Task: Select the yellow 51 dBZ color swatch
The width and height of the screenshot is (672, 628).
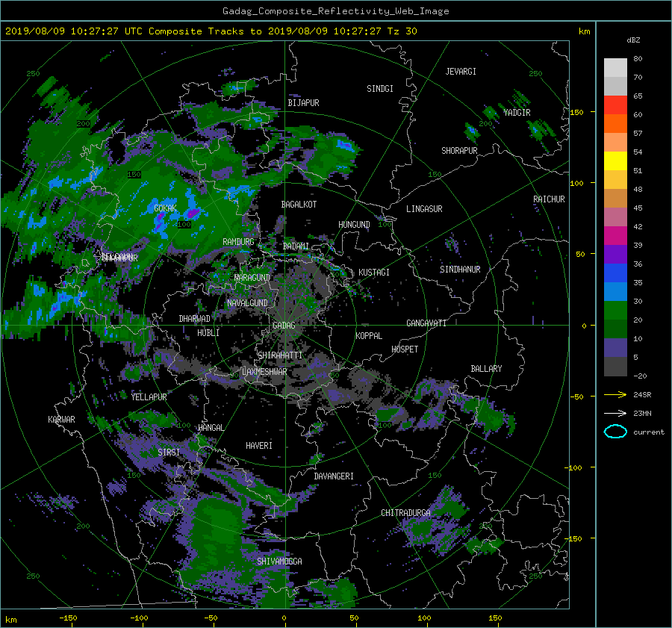Action: (x=615, y=161)
